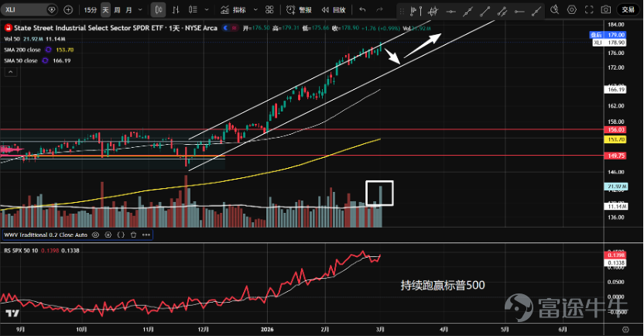The image size is (644, 336).
Task: Select the 天 daily interval
Action: [105, 10]
